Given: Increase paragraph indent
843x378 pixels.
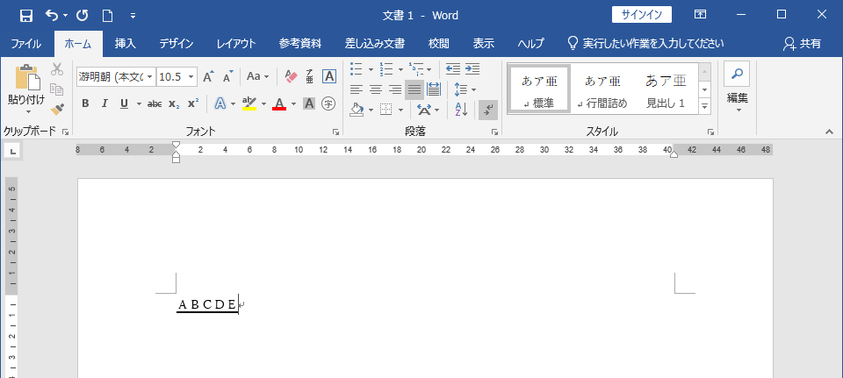Looking at the screenshot, I should coord(473,69).
